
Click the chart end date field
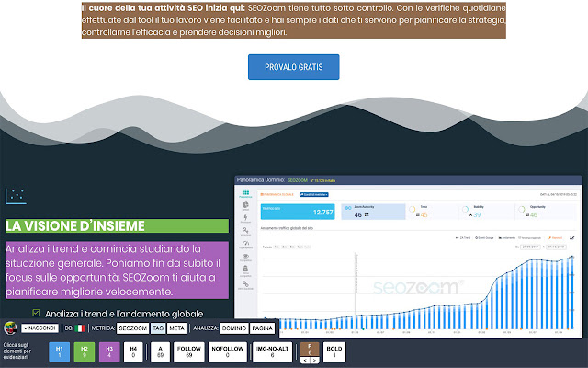pyautogui.click(x=556, y=247)
